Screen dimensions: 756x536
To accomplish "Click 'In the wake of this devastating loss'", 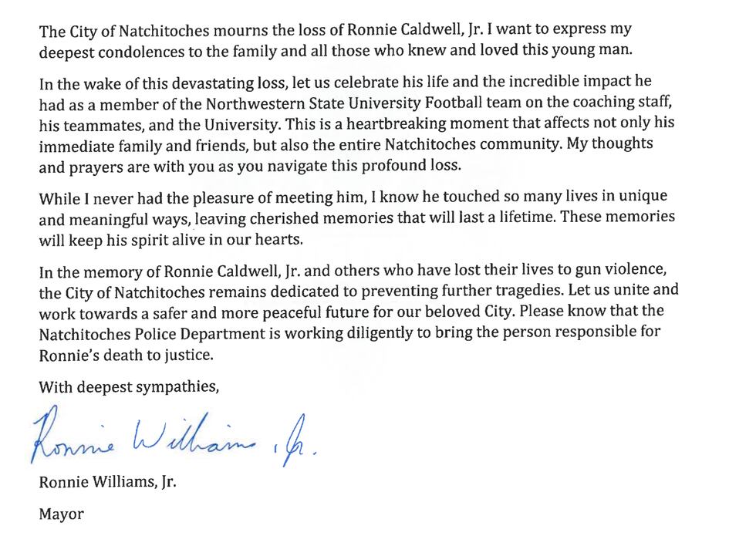I will point(162,83).
